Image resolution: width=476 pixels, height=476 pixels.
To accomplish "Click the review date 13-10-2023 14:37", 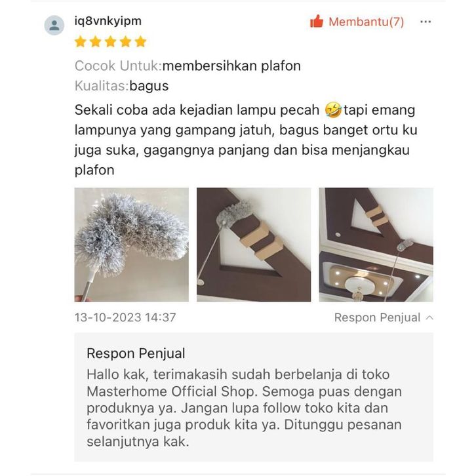I will pyautogui.click(x=125, y=317).
